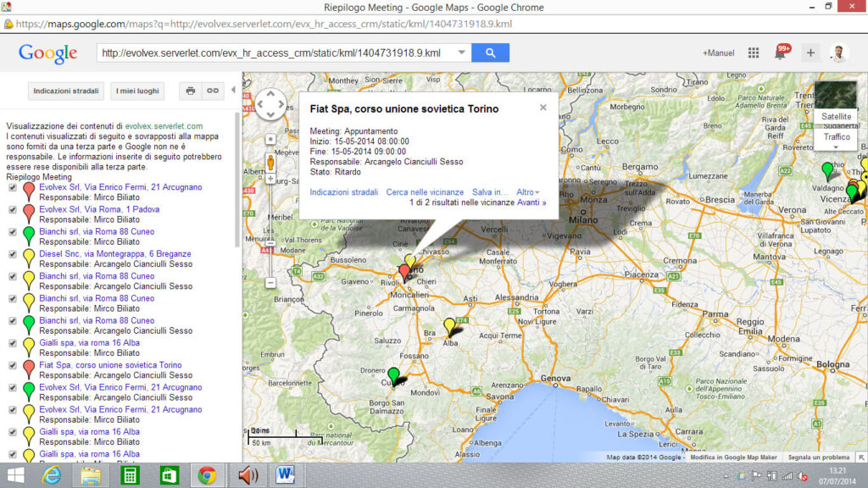Click the print icon button
868x488 pixels.
[x=191, y=91]
